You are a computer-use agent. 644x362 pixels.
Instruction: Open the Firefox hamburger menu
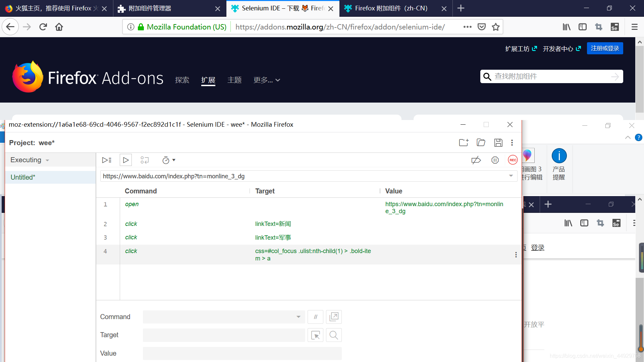(x=634, y=27)
